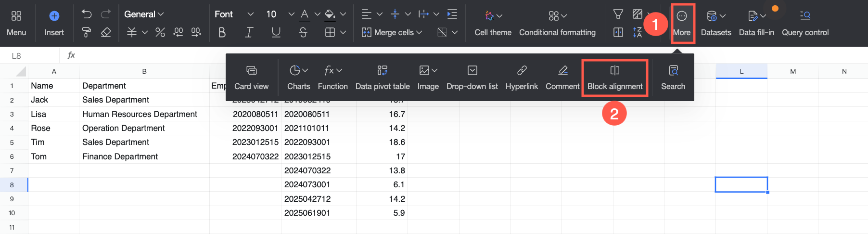The height and width of the screenshot is (234, 868).
Task: Click the fx formula icon
Action: click(x=71, y=55)
